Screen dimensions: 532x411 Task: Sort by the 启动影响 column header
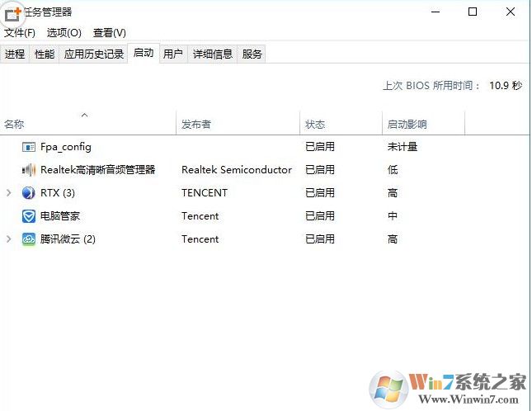click(423, 124)
